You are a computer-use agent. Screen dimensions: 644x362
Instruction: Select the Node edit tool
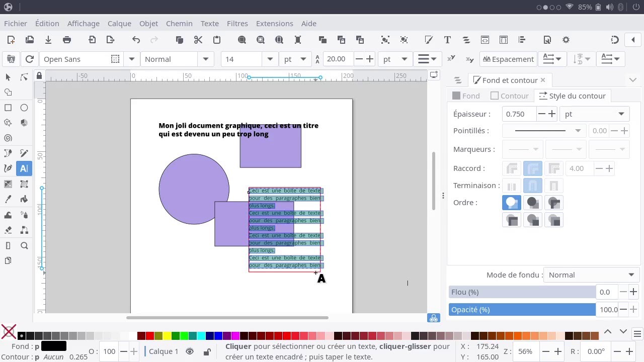(x=24, y=77)
